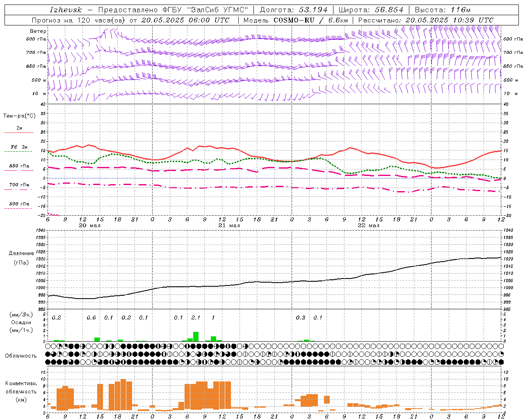Click the "Тем-ра(°C)" temperature panel label
Image resolution: width=525 pixels, height=420 pixels.
click(19, 116)
